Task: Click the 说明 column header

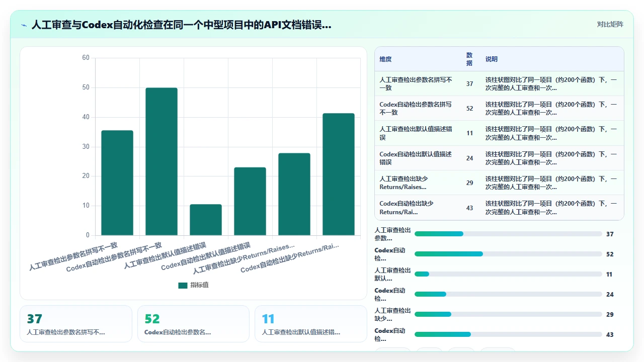Action: coord(492,59)
